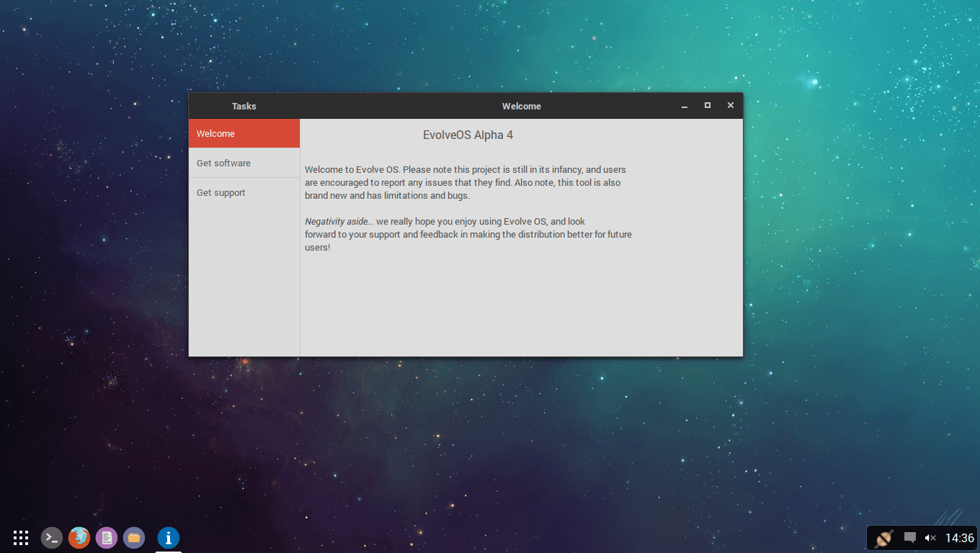Maximize the Welcome window
The height and width of the screenshot is (553, 980).
point(708,106)
